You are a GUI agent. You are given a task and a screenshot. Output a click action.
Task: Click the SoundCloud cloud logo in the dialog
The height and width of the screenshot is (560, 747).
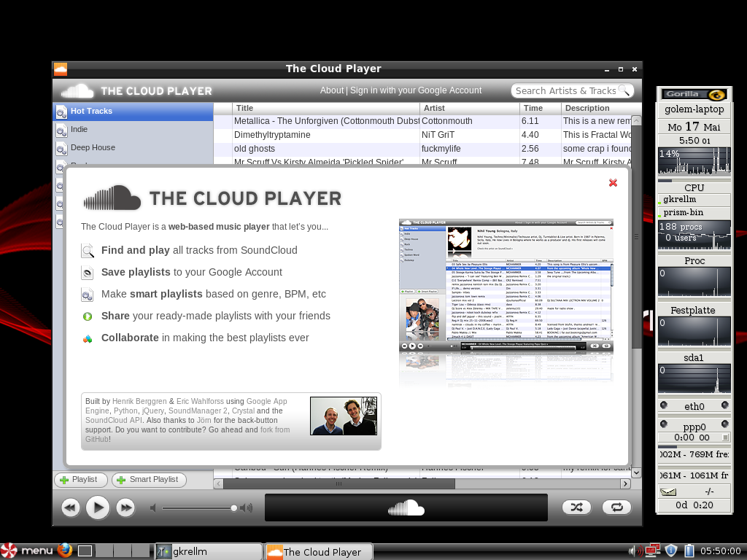pos(113,198)
